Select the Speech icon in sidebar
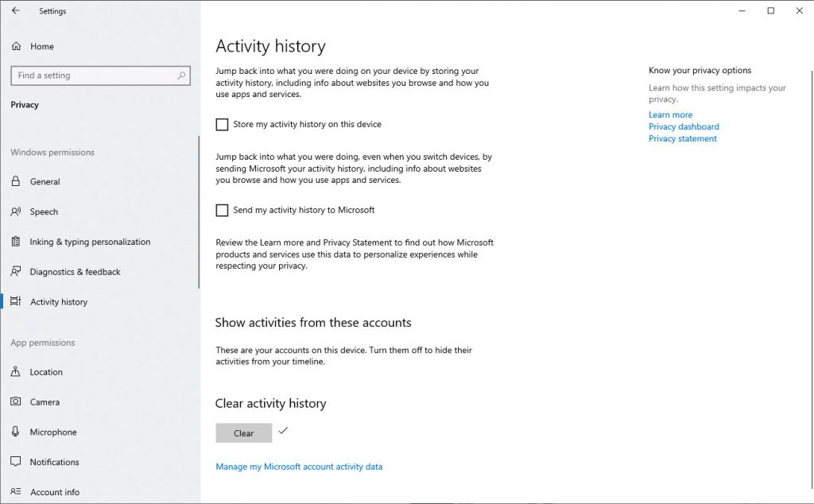814x504 pixels. [16, 211]
